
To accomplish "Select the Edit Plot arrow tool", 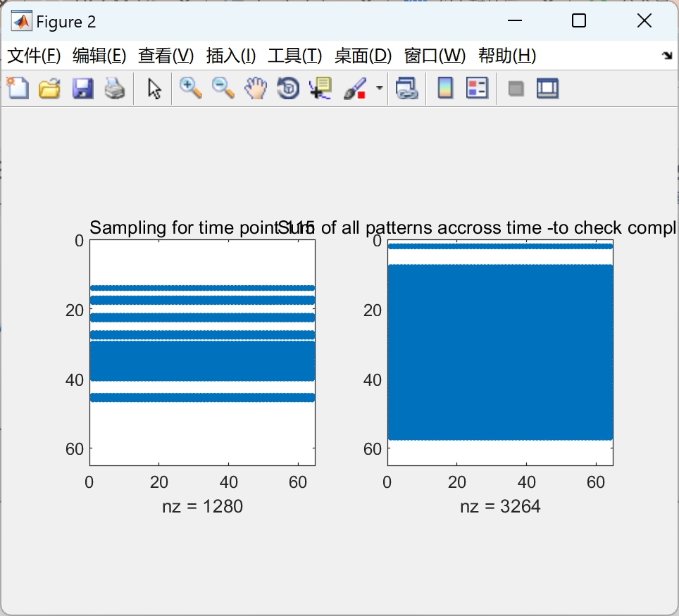I will pyautogui.click(x=154, y=88).
